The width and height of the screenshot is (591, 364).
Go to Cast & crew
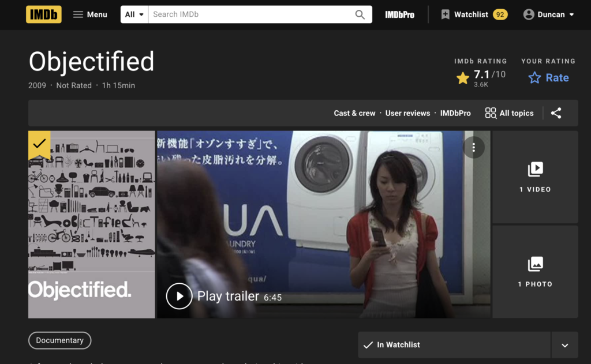pos(354,113)
